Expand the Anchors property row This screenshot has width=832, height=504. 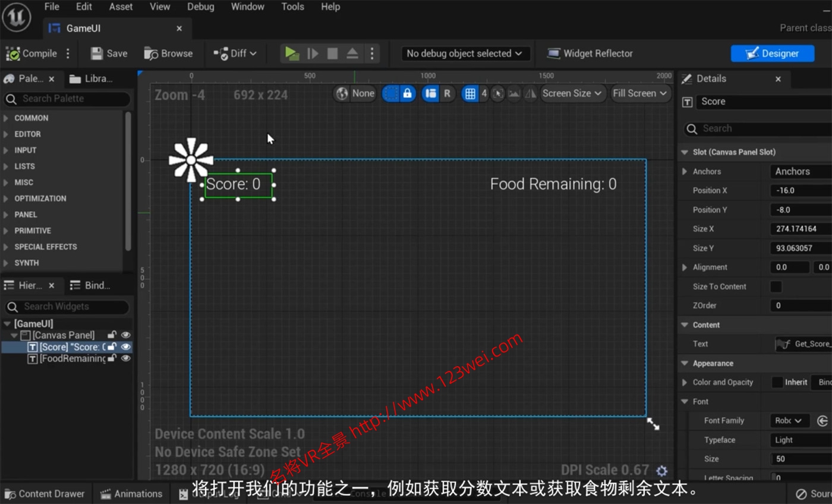tap(685, 171)
